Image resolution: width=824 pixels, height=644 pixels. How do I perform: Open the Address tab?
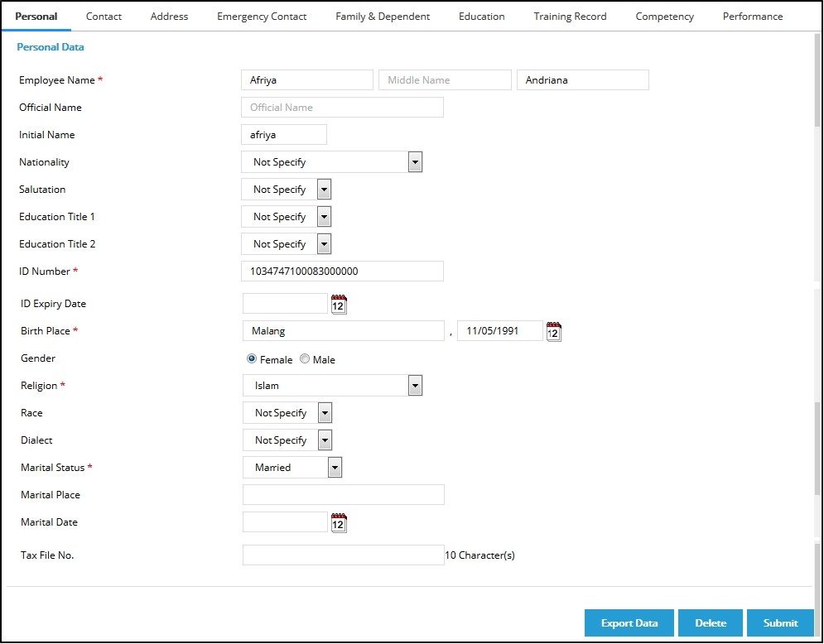[169, 17]
